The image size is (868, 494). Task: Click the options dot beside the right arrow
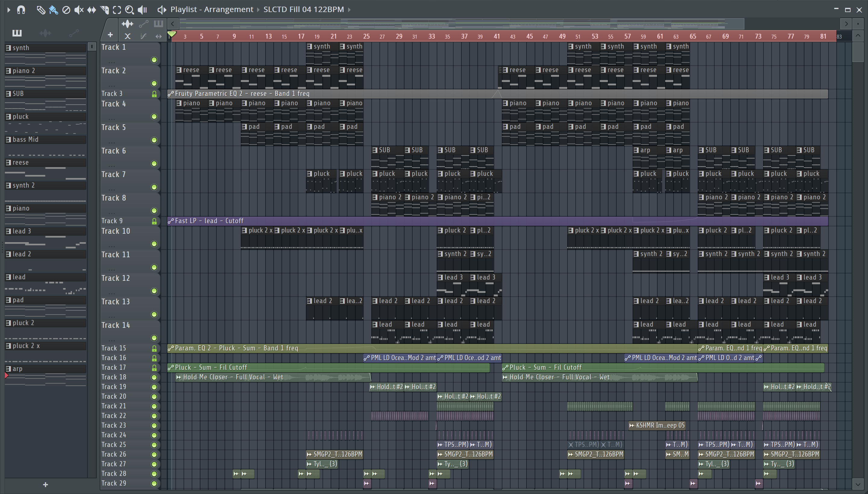tap(858, 24)
